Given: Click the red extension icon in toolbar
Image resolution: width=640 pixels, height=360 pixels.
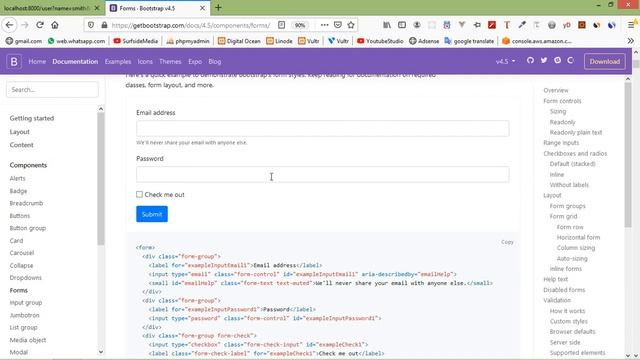Looking at the screenshot, I should coord(492,25).
